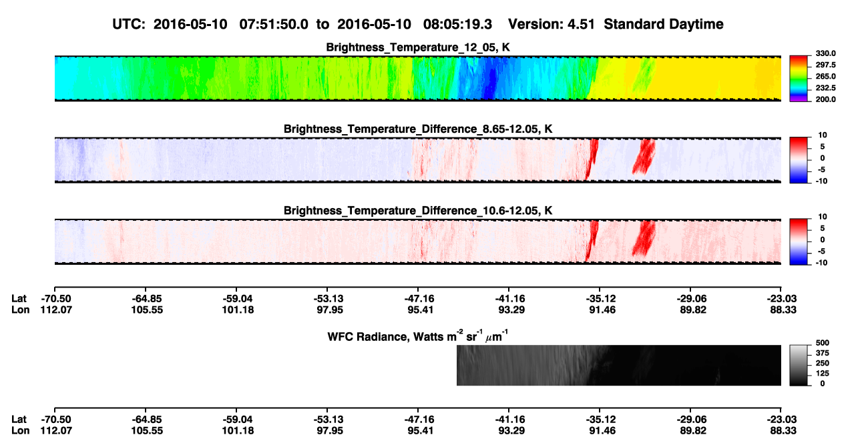Click the wide red patch in the 10.6-12.05 strip

point(644,238)
